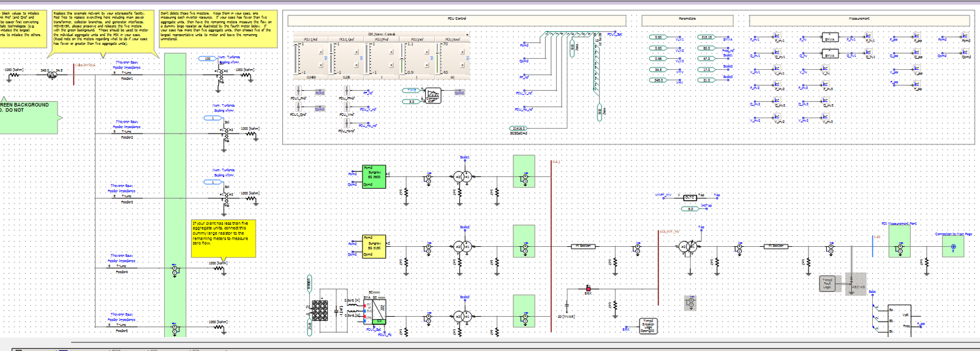Click the PCU1_Qref value field showing 0.285
The image size is (980, 351).
[347, 77]
